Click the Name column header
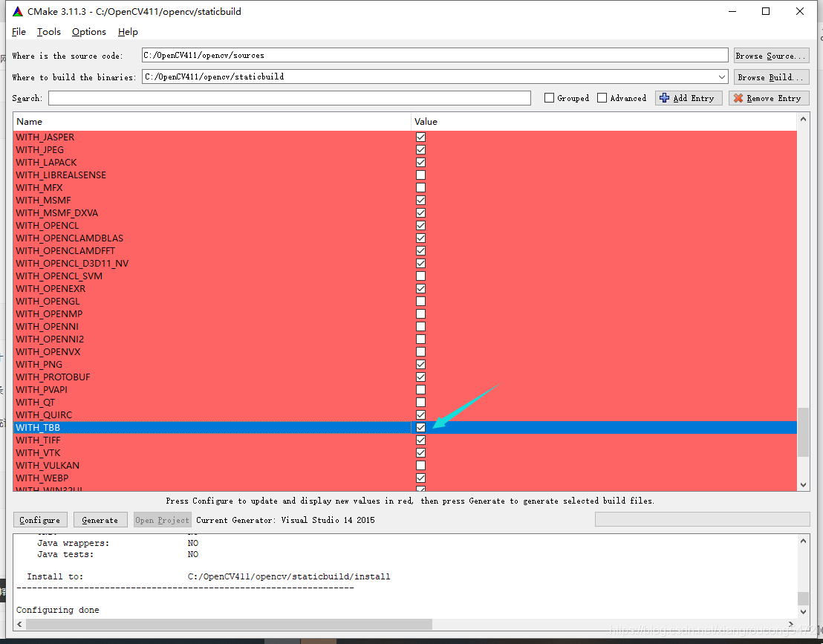This screenshot has height=644, width=823. (212, 122)
